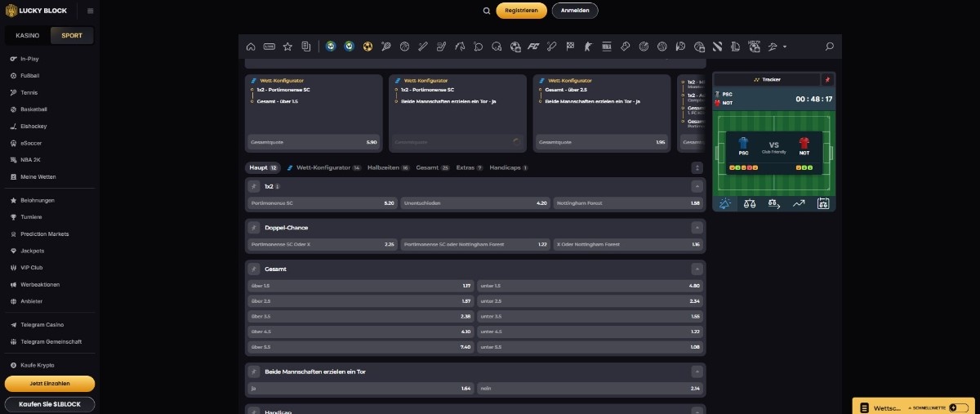Pin the Doppel-Chance market
The height and width of the screenshot is (414, 980).
[x=253, y=227]
